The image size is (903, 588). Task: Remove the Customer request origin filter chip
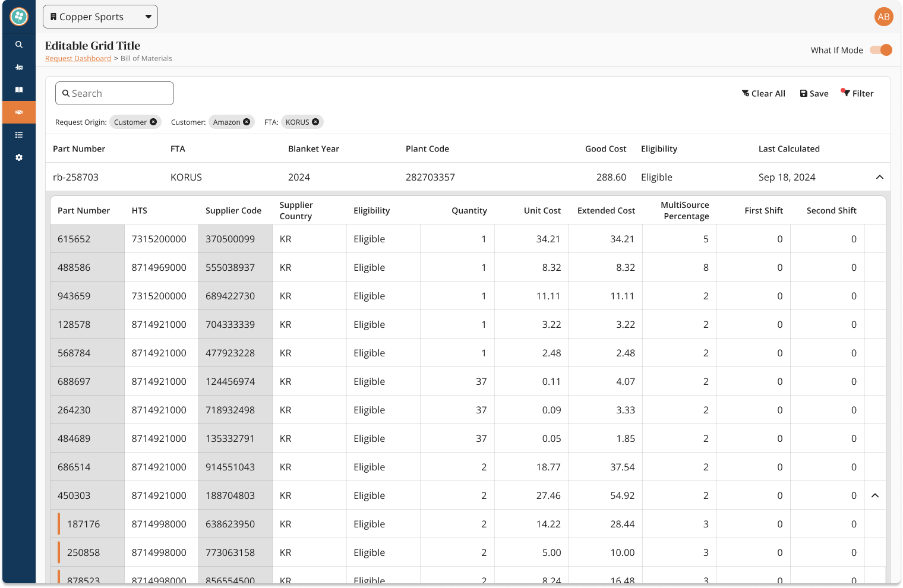(x=153, y=122)
